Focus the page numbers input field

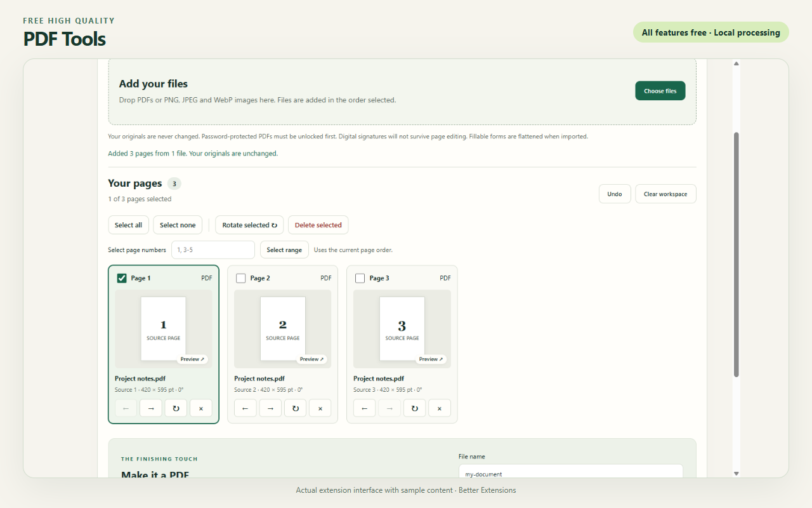[213, 250]
